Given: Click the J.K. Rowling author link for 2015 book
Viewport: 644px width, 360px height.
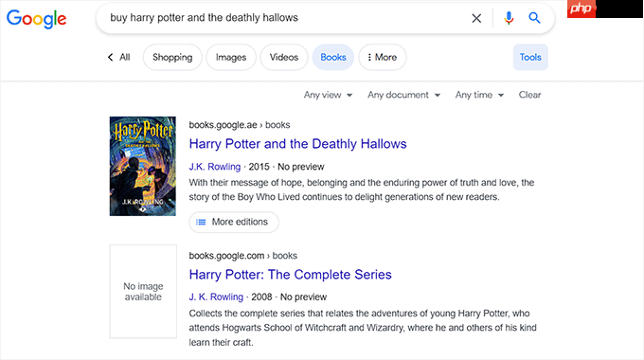Looking at the screenshot, I should 215,167.
